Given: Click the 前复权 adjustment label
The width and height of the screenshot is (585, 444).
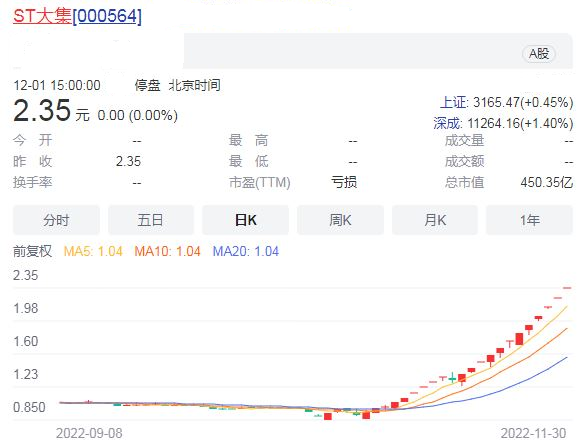Looking at the screenshot, I should [32, 251].
